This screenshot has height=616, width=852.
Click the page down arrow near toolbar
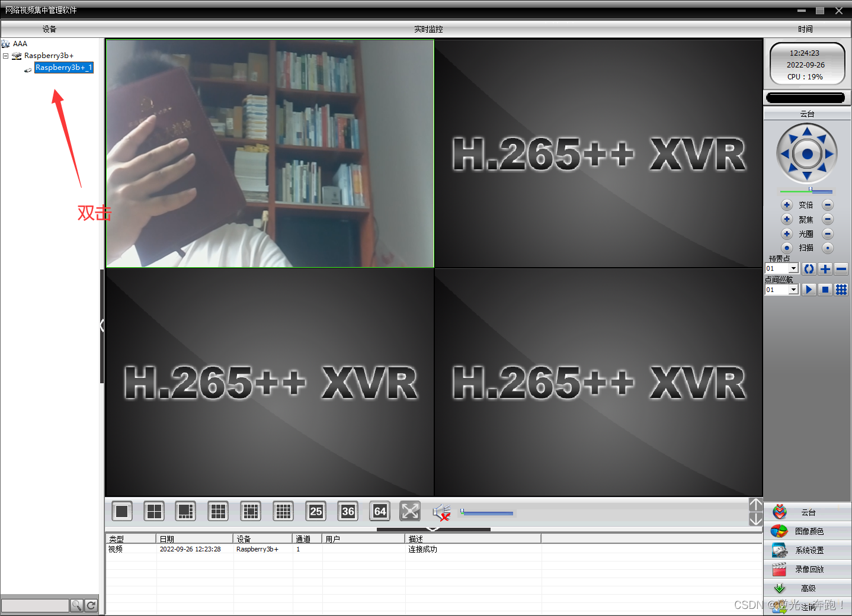[x=755, y=519]
